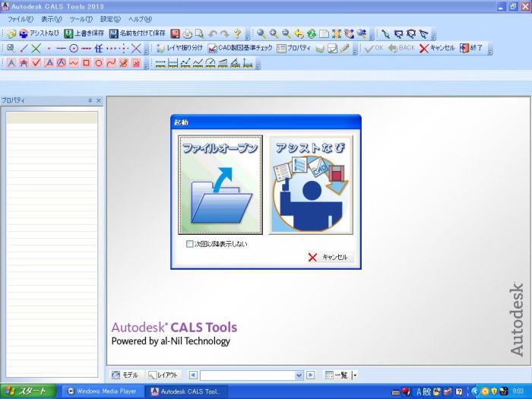Select the red square markup tool
Screen dimensions: 532x399
(86, 63)
